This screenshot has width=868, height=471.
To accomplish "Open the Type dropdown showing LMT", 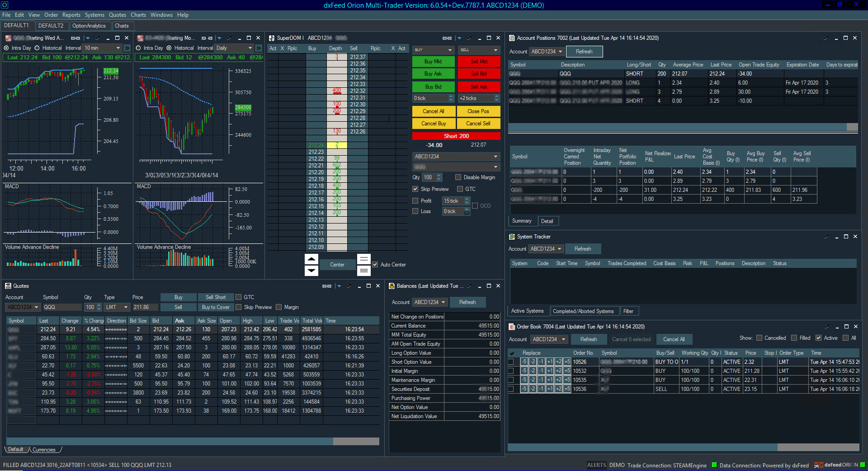I will tap(126, 307).
